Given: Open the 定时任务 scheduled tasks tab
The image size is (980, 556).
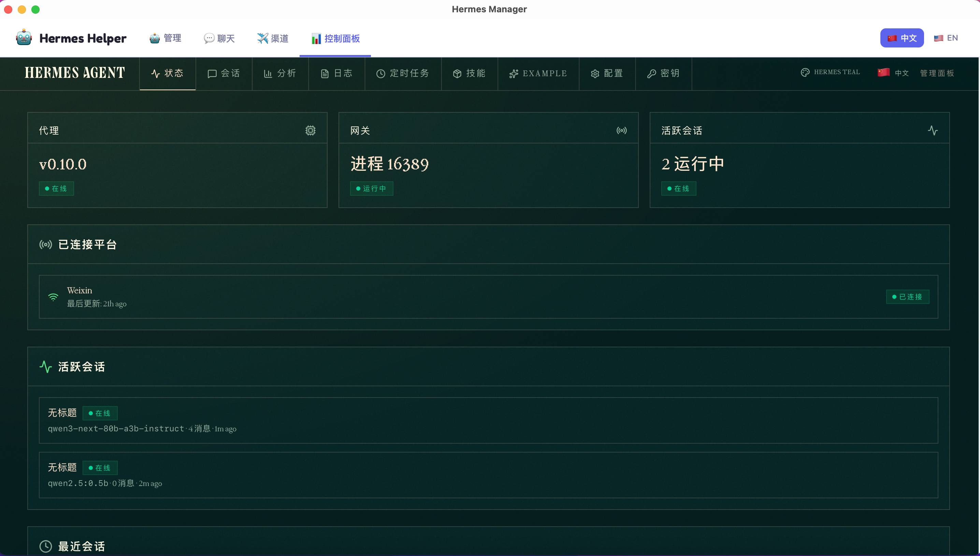Looking at the screenshot, I should [x=403, y=73].
